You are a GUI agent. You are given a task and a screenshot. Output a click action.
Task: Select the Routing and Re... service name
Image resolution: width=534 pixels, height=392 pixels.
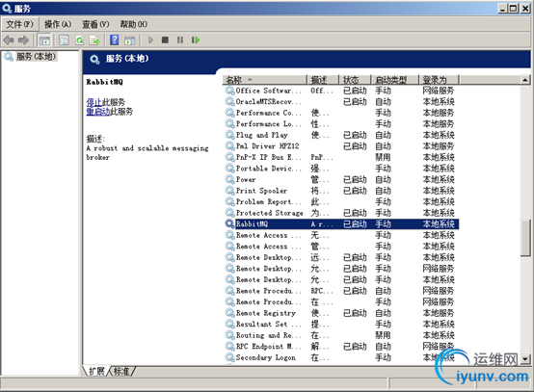[x=269, y=335]
